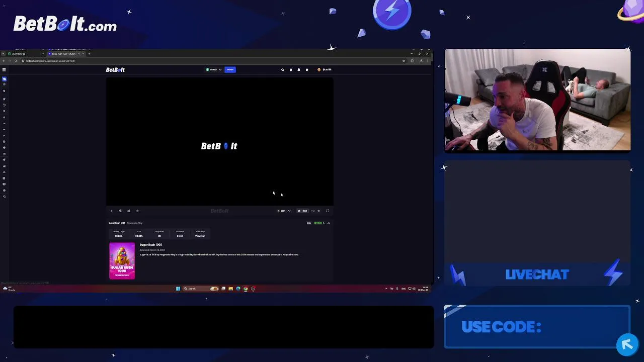Click the Windows taskbar Search box

[x=201, y=289]
